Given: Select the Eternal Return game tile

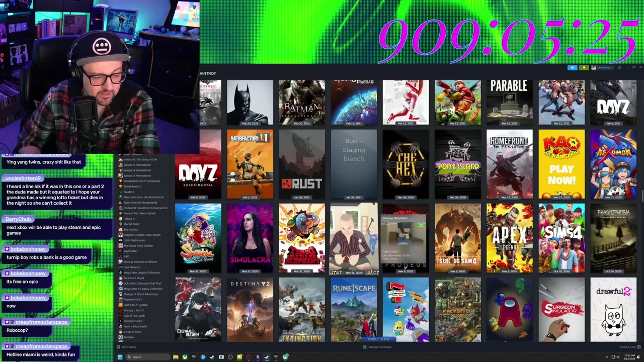Looking at the screenshot, I should 198,310.
